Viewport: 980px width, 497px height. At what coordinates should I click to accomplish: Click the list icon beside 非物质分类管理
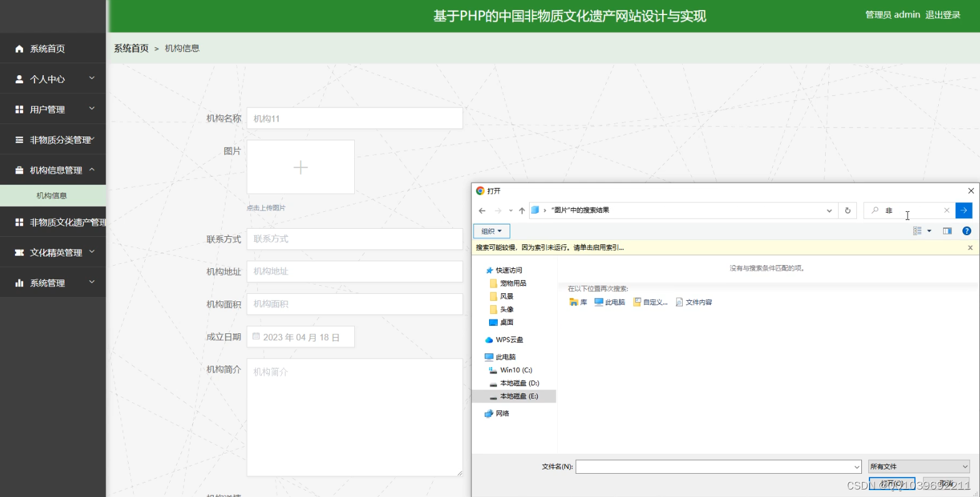19,140
